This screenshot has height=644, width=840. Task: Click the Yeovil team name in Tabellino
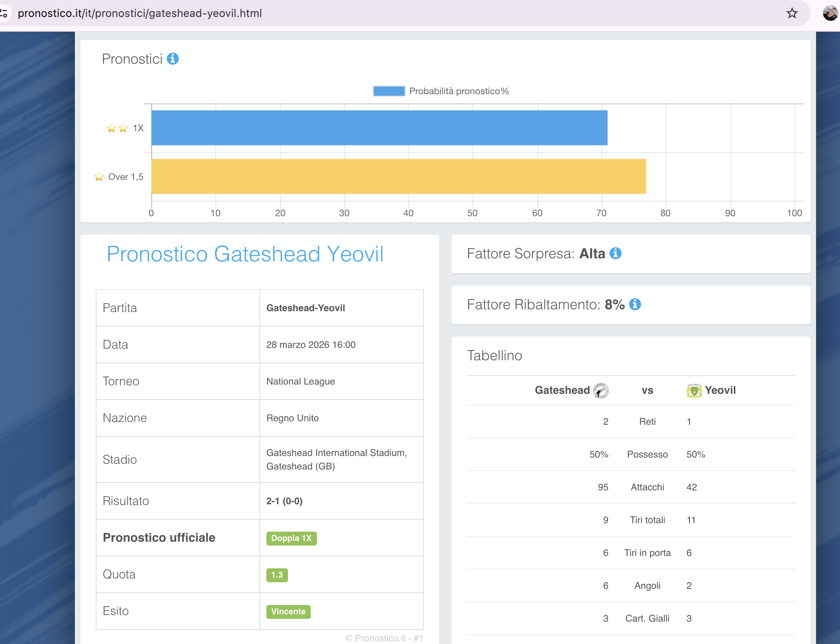[720, 390]
